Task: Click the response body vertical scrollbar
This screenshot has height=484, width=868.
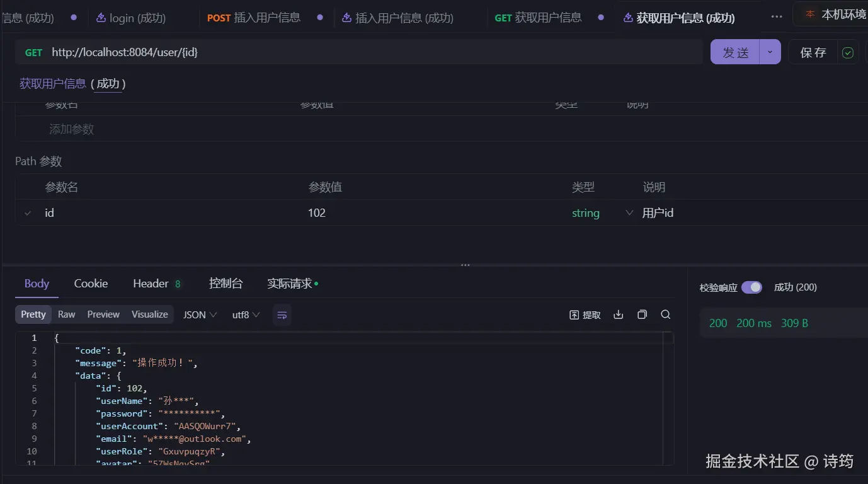Action: [668, 398]
